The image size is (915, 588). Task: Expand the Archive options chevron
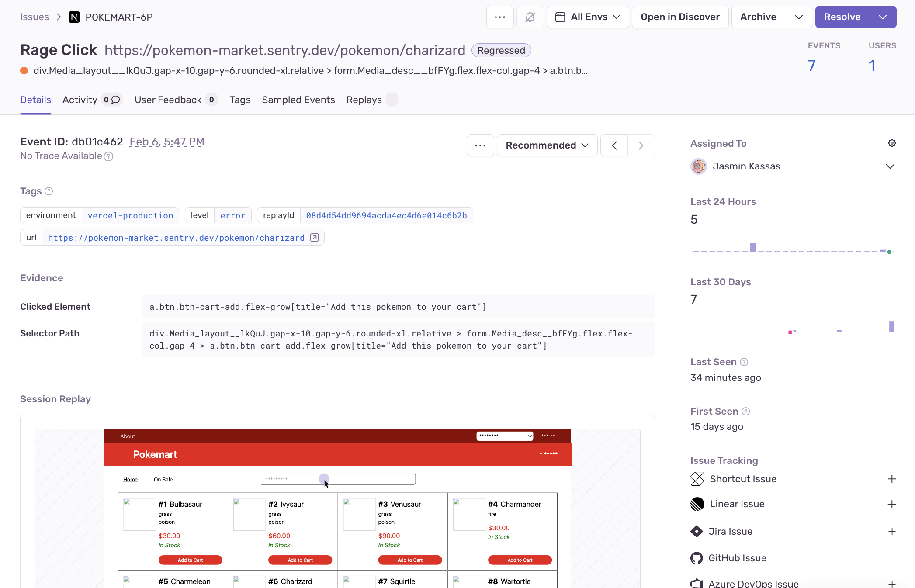[799, 17]
